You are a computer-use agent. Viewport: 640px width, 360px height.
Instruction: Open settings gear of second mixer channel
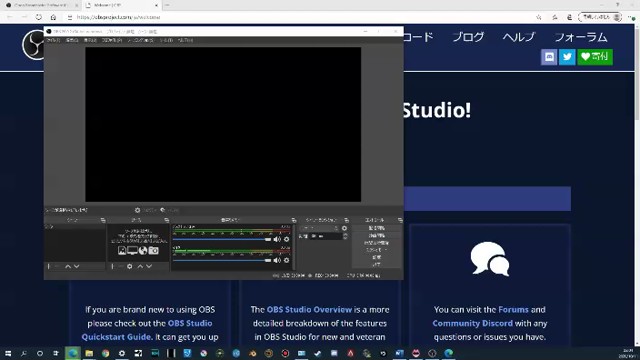287,260
